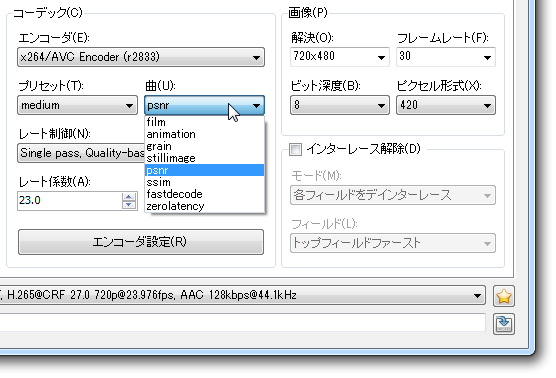This screenshot has width=556, height=378.
Task: Click the disabled モード(M) deinterlace dropdown
Action: [393, 195]
